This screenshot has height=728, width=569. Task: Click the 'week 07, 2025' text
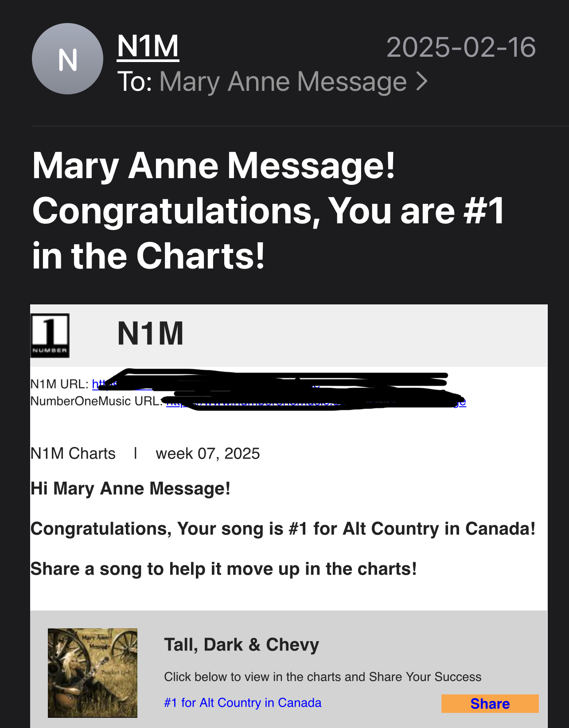(x=208, y=454)
